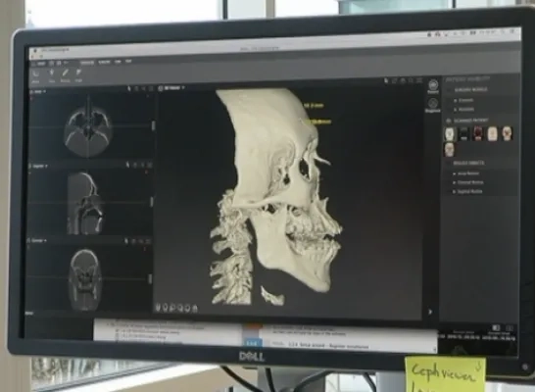Image resolution: width=535 pixels, height=392 pixels.
Task: Click the last orientation icon below the 3D skull
Action: click(195, 309)
